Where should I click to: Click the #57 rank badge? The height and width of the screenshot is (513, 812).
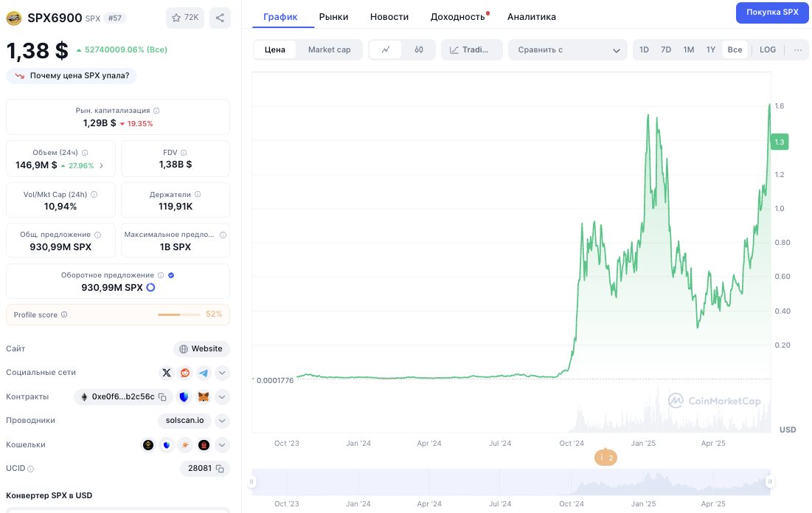click(114, 18)
